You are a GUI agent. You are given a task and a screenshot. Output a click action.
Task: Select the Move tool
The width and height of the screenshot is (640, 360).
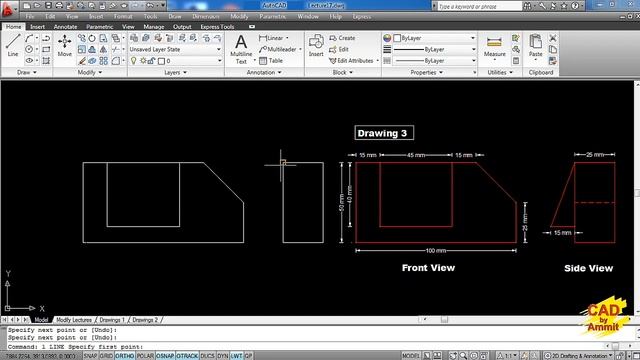pos(64,45)
